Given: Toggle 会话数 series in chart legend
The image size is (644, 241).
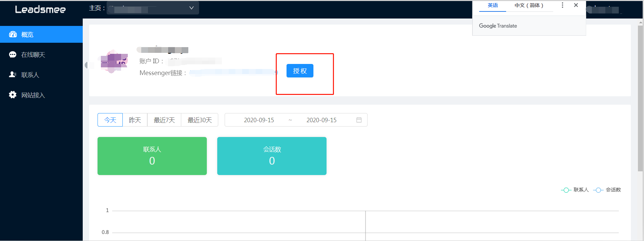Looking at the screenshot, I should click(607, 190).
